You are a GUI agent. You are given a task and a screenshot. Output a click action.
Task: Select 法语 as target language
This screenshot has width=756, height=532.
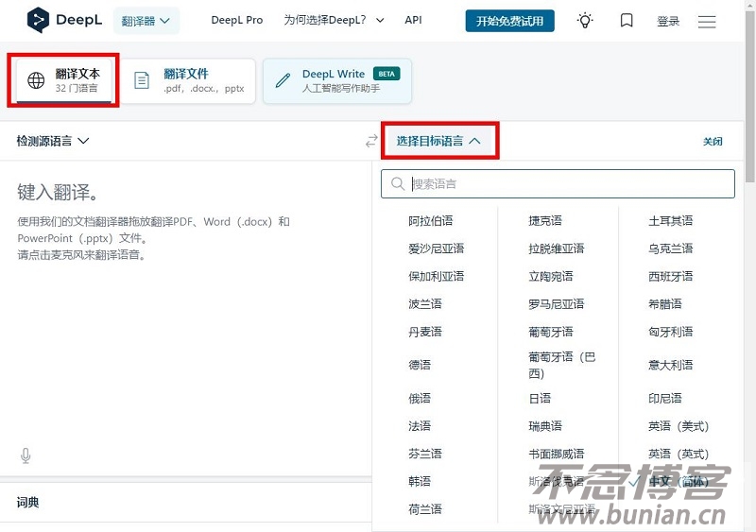pos(420,426)
